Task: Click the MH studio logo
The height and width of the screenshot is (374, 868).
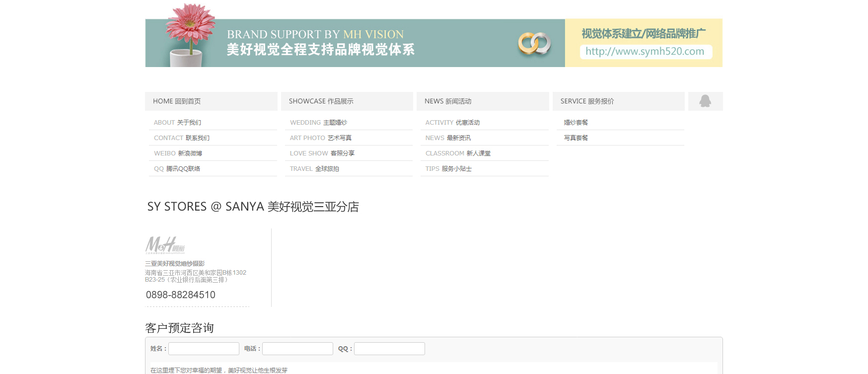Action: 165,245
